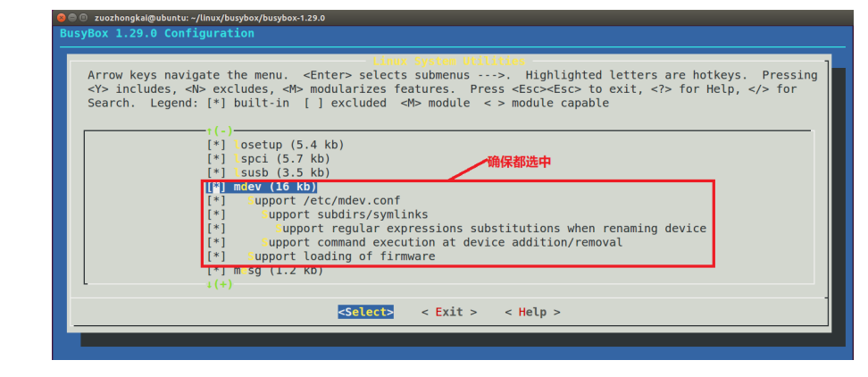Select the lspci (5.7 kb) entry text
This screenshot has height=377, width=868.
point(282,159)
